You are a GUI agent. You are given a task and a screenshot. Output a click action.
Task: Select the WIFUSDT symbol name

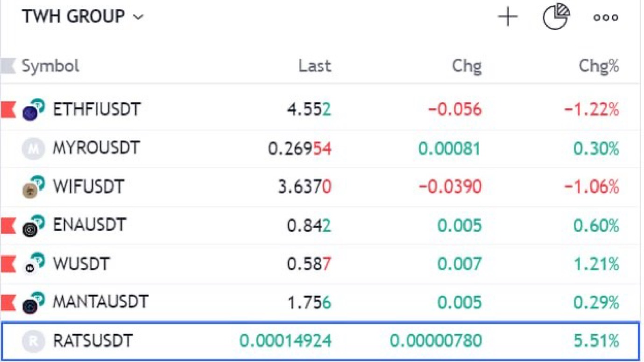click(88, 187)
